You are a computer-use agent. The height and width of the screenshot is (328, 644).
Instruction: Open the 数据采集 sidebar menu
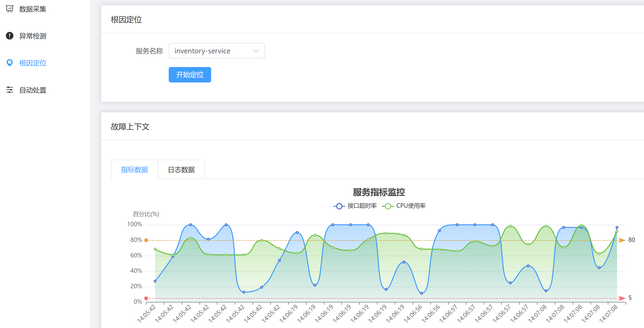(33, 9)
